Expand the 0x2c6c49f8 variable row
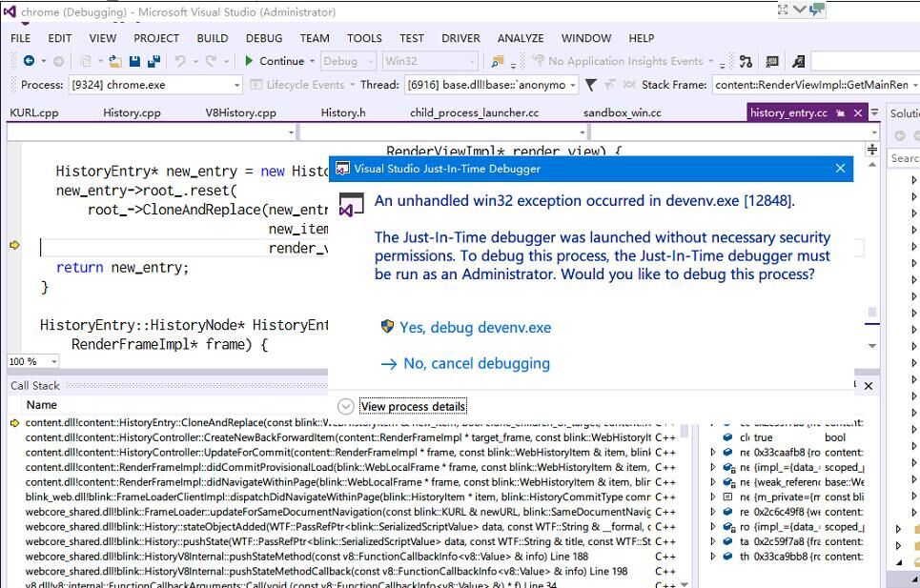Viewport: 920px width, 588px height. 713,512
